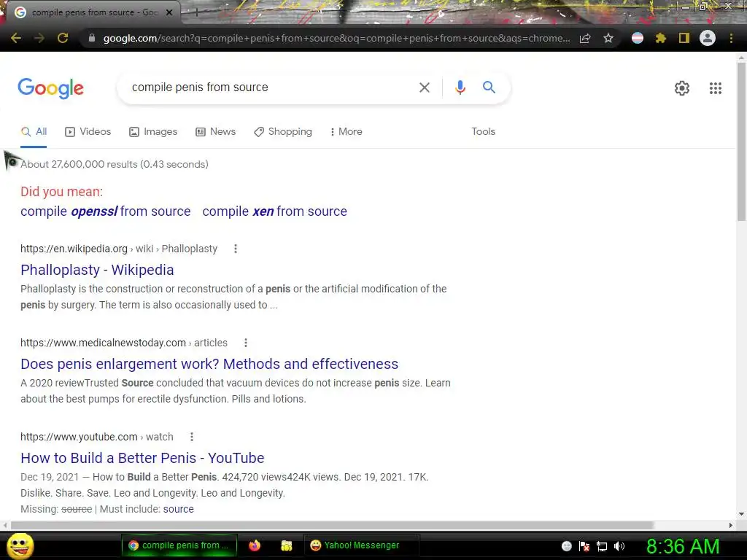Submit search with the magnifier icon

coord(489,87)
